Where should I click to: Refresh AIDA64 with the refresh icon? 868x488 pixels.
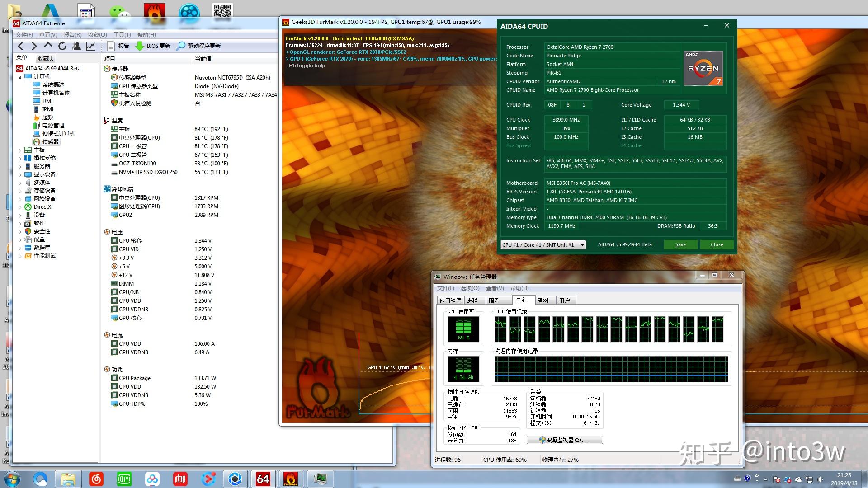click(62, 46)
